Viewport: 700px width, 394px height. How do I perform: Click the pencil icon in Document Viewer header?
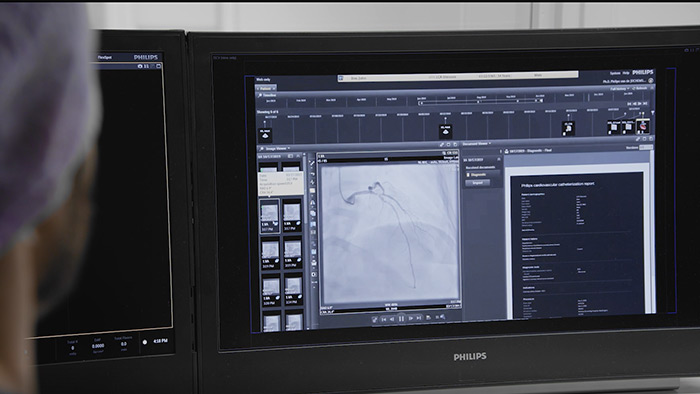[x=638, y=139]
